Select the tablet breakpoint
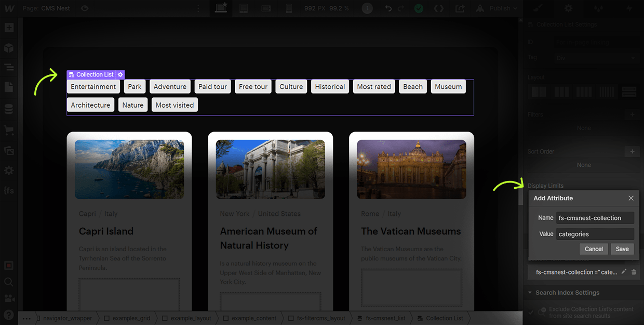 [243, 8]
